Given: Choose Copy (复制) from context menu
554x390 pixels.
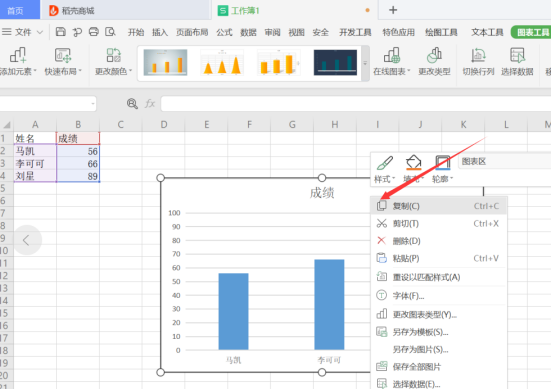Looking at the screenshot, I should pos(439,206).
